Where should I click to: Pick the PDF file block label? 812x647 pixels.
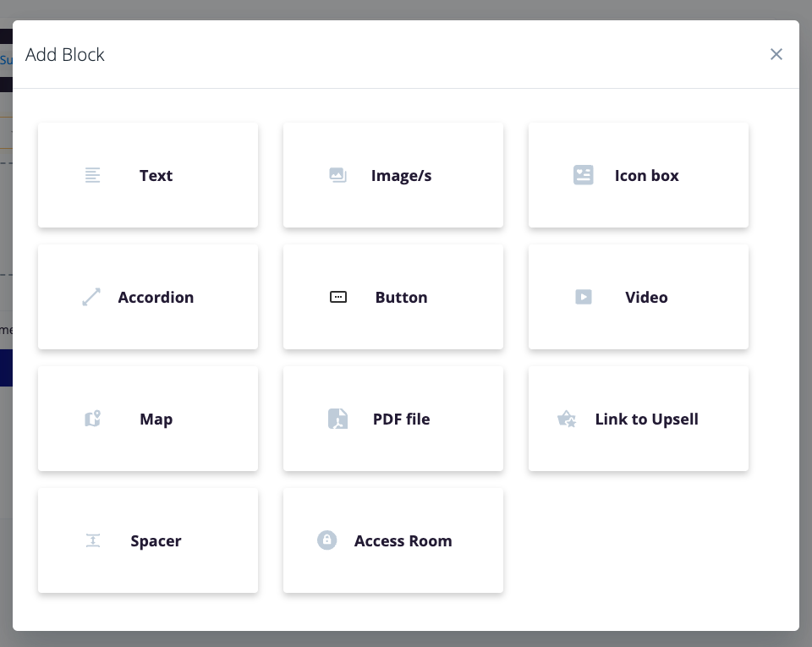[x=401, y=419]
